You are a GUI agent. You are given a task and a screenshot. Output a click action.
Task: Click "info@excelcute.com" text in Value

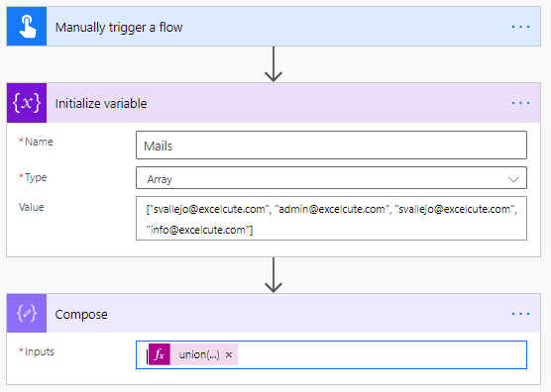click(198, 230)
